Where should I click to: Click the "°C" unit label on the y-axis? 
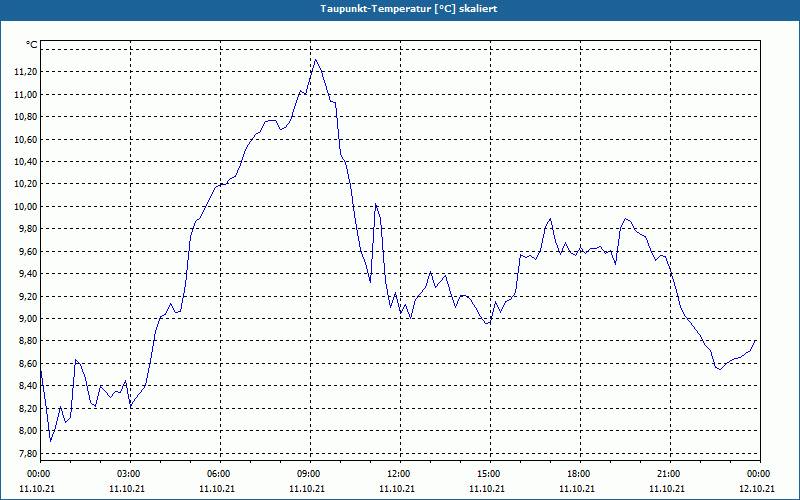[32, 45]
